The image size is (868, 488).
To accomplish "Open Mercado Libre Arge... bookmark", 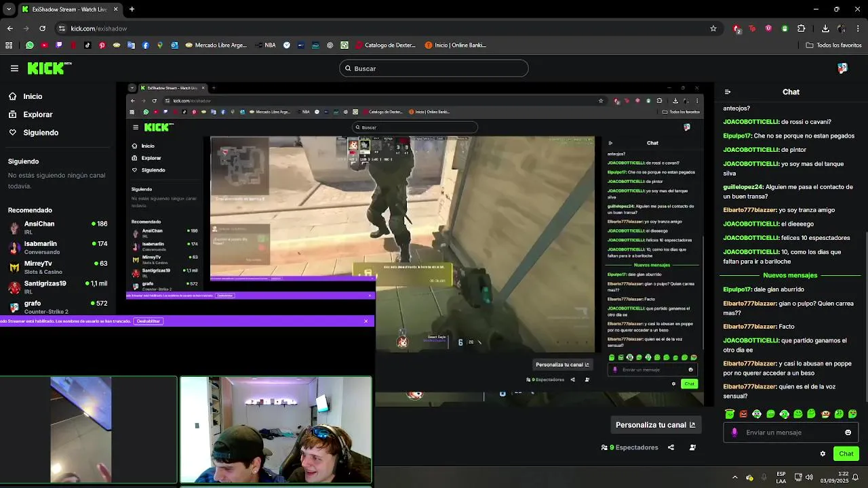I will coord(215,45).
